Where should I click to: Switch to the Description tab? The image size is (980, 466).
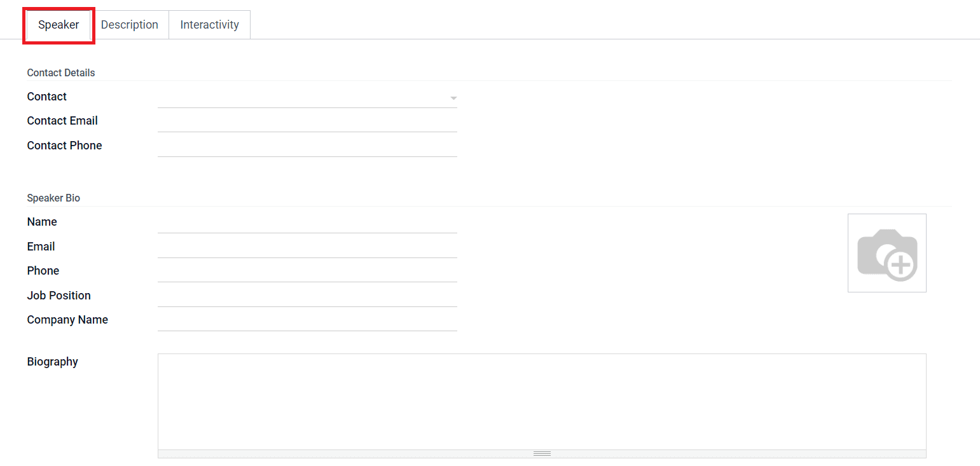(130, 24)
